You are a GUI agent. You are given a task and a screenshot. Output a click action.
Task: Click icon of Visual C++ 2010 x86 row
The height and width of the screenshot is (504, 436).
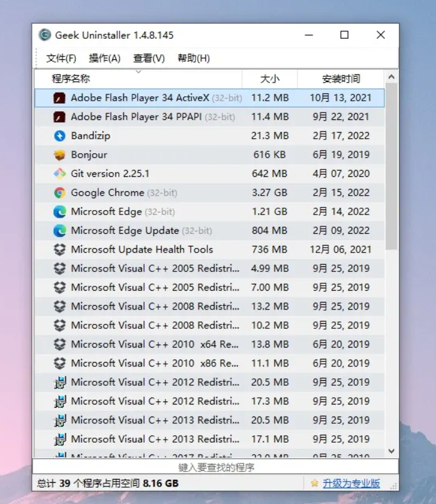coord(59,363)
